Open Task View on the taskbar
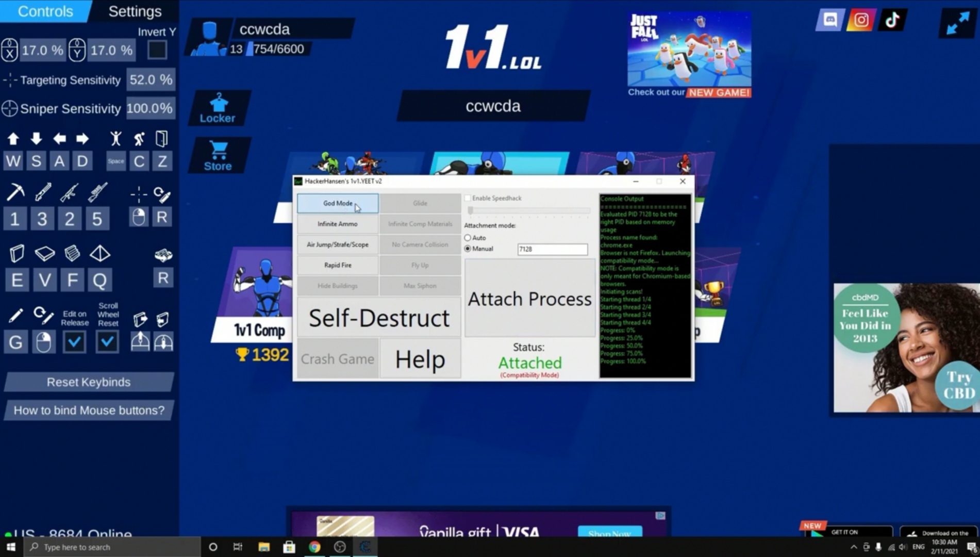 [x=238, y=547]
